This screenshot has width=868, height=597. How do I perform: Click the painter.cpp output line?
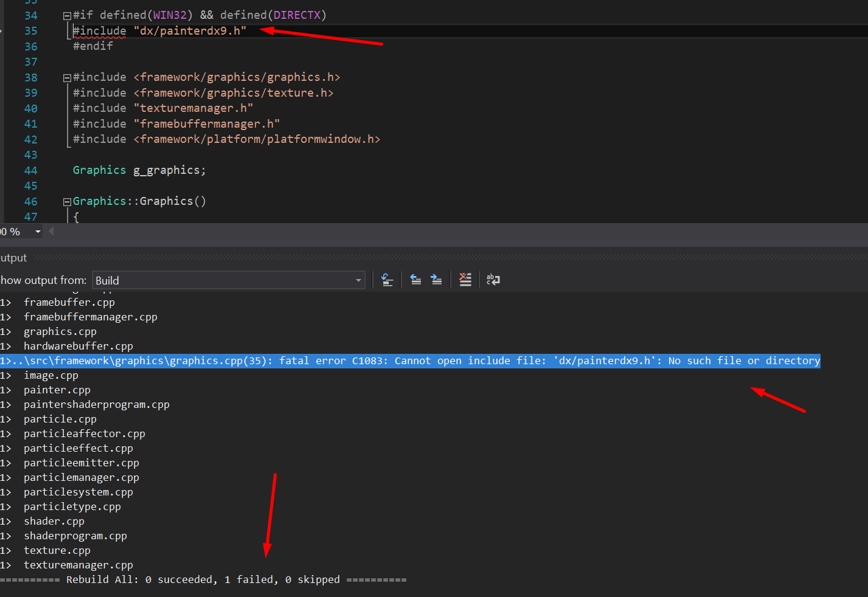57,390
